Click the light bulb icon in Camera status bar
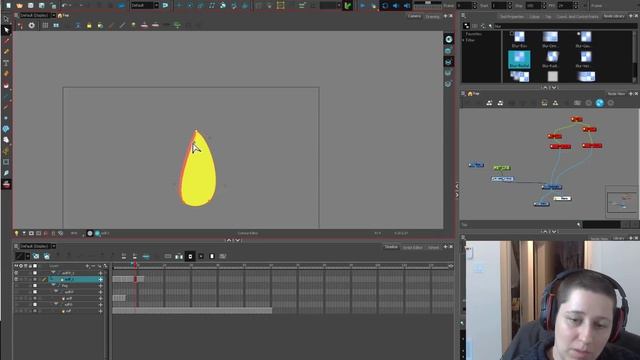The image size is (640, 360). click(17, 233)
